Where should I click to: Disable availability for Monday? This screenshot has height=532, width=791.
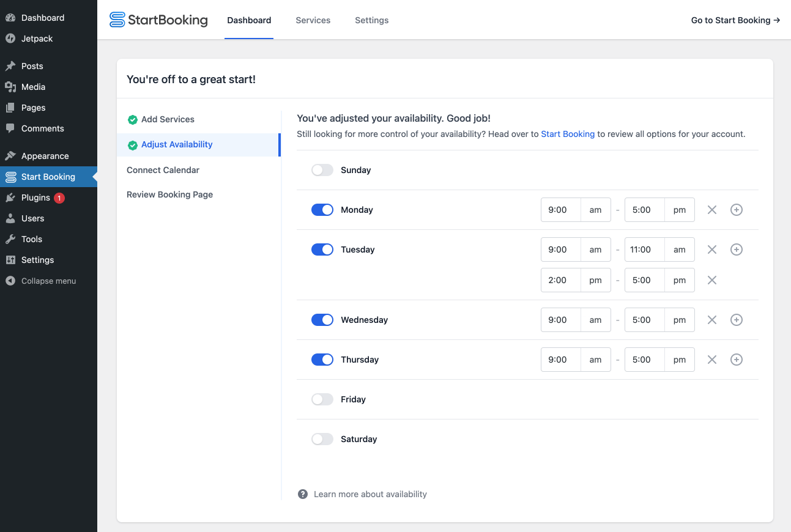[x=322, y=210]
